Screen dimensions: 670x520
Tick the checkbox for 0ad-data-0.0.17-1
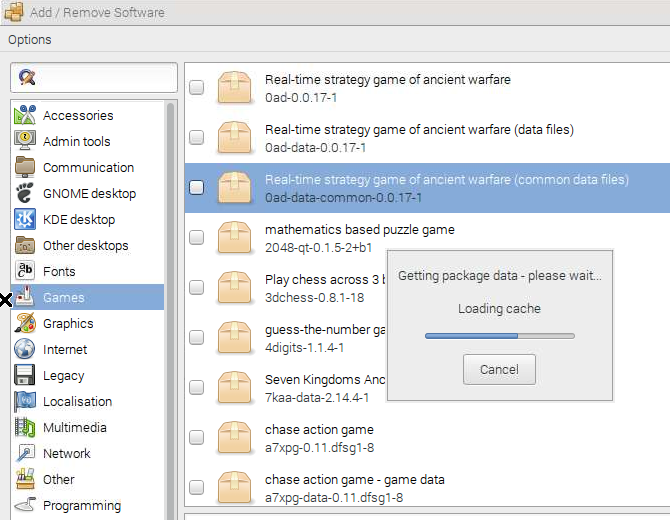coord(197,137)
